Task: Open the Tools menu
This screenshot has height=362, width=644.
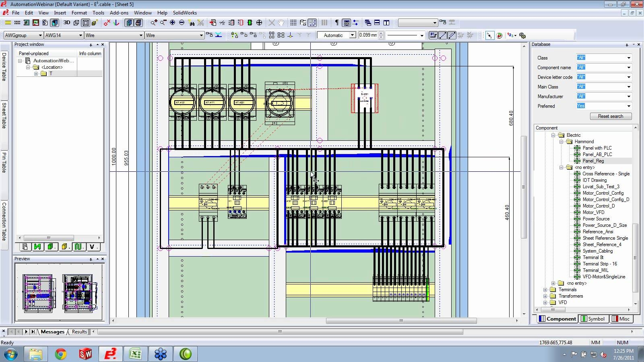Action: (98, 12)
